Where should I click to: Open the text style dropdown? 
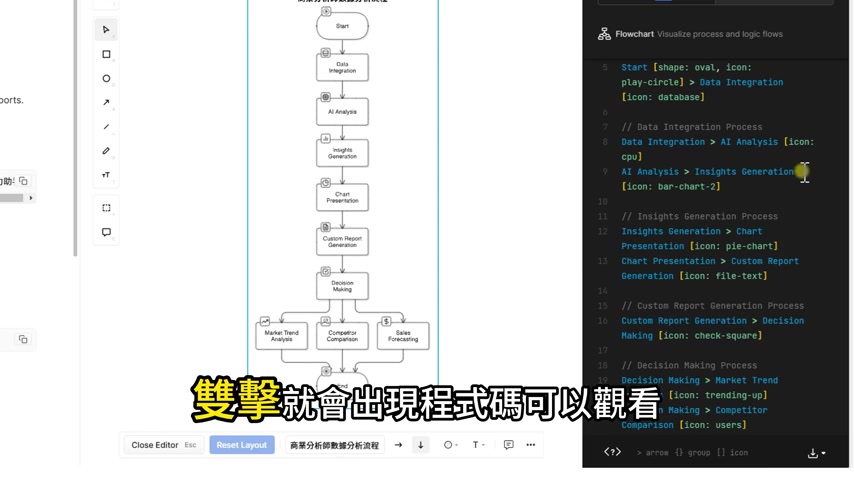[478, 445]
